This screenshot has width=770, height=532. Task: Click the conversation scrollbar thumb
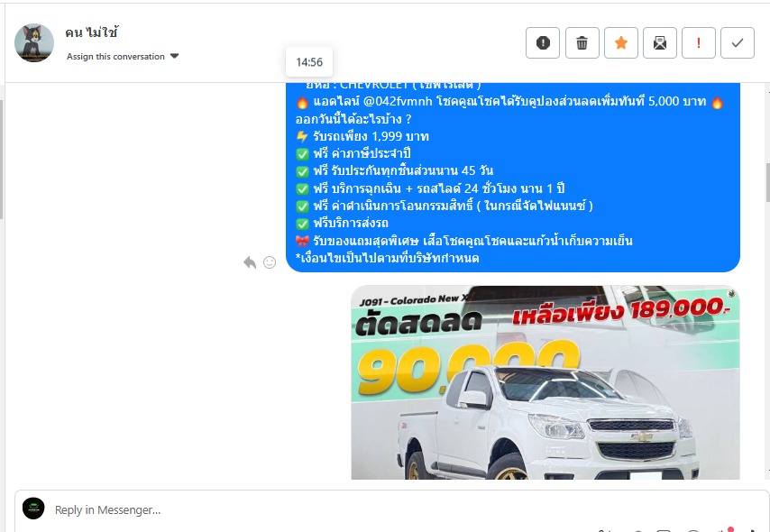point(767,182)
